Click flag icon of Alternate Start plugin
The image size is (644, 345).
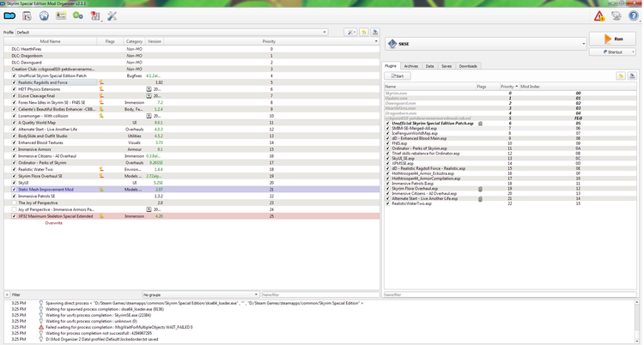click(480, 199)
